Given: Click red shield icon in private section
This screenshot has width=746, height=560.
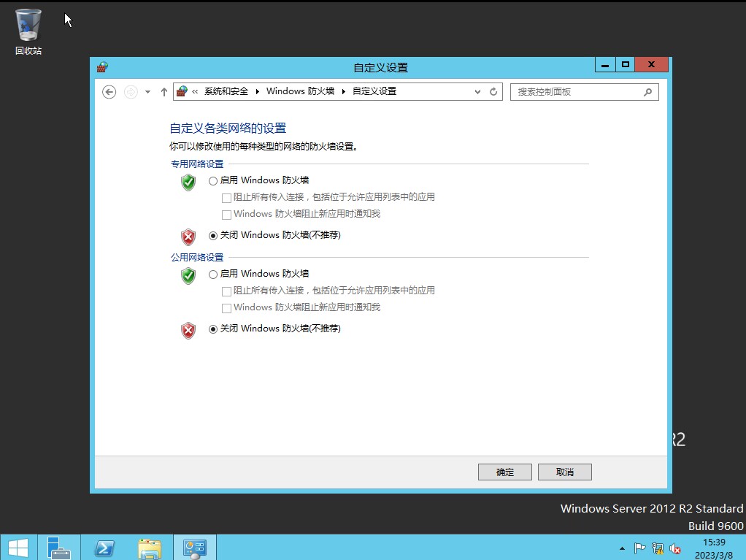Looking at the screenshot, I should point(188,237).
